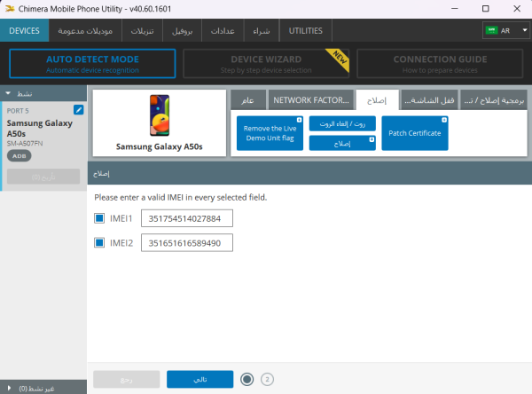Click the NEW ribbon on Device Wizard
This screenshot has width=532, height=394.
pyautogui.click(x=339, y=59)
